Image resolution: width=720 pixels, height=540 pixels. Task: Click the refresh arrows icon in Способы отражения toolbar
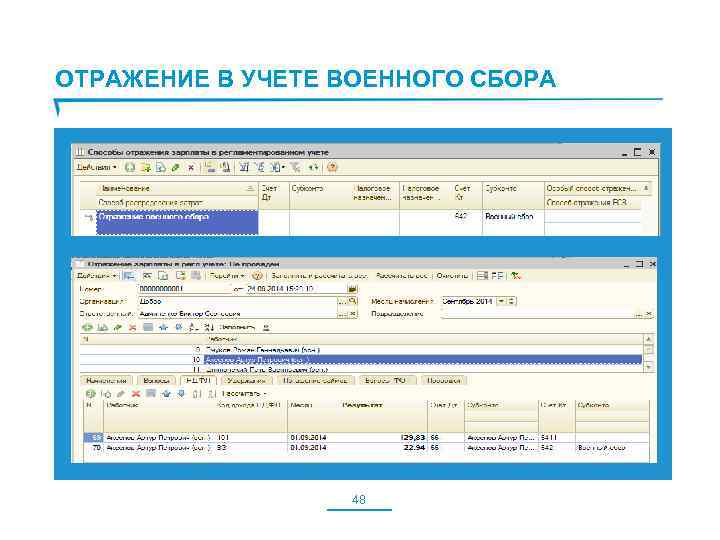pyautogui.click(x=314, y=168)
